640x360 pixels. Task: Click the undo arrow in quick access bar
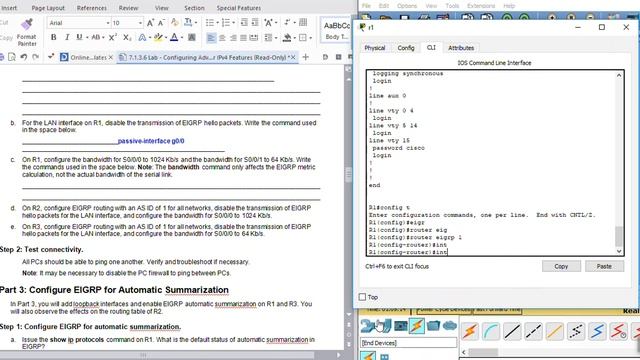(x=24, y=57)
